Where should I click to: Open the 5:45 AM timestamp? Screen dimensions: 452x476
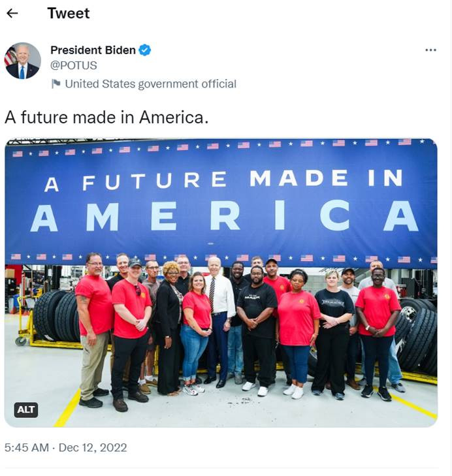click(x=27, y=447)
